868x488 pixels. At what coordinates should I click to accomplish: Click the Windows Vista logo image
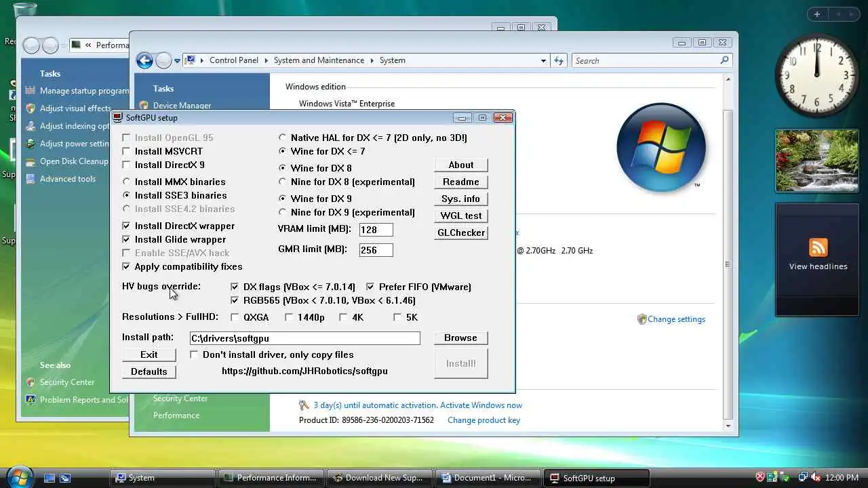661,146
